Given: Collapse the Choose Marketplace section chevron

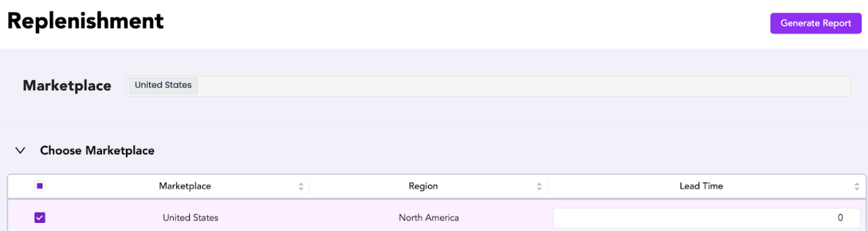Looking at the screenshot, I should pyautogui.click(x=21, y=151).
